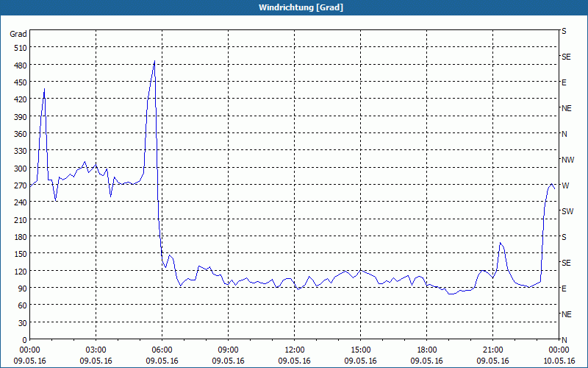Click the 00:00 time label above date 09.05.16
The image size is (588, 368).
click(29, 350)
